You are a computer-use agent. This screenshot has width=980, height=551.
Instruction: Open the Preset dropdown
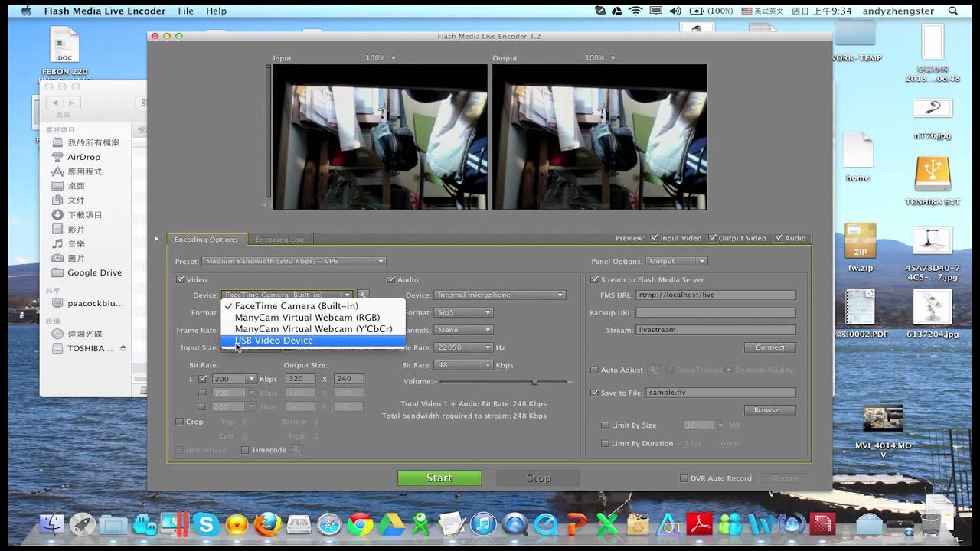294,262
